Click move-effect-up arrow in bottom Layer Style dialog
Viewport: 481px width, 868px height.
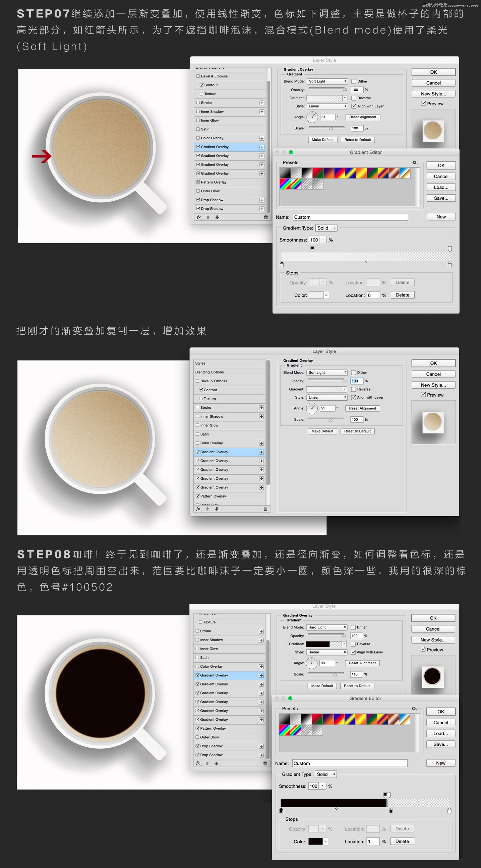[207, 763]
